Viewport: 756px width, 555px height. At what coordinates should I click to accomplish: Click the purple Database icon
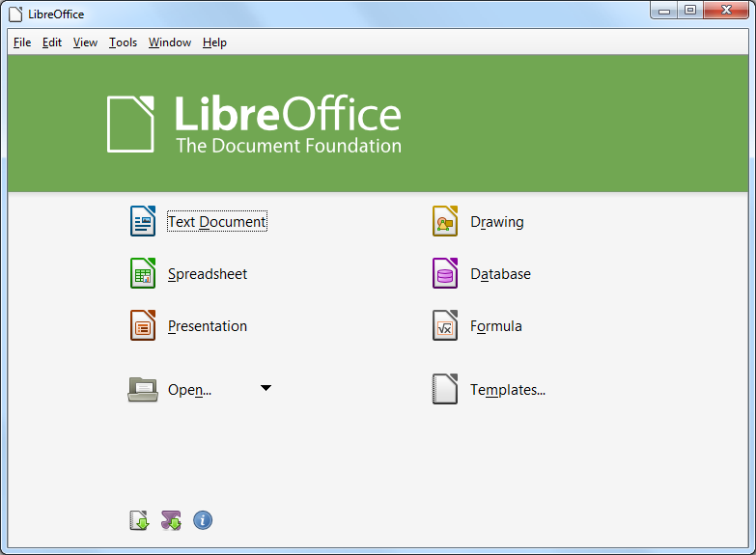pyautogui.click(x=444, y=273)
